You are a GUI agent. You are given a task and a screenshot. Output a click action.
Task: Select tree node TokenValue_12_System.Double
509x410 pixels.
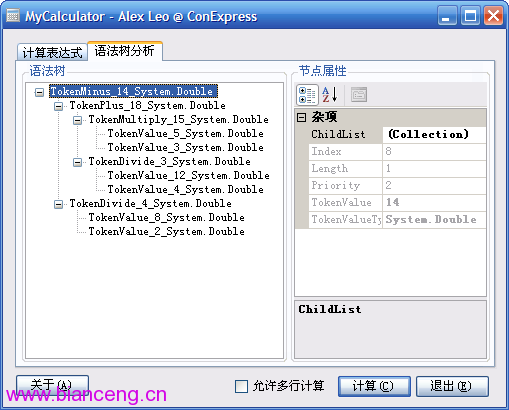click(188, 175)
